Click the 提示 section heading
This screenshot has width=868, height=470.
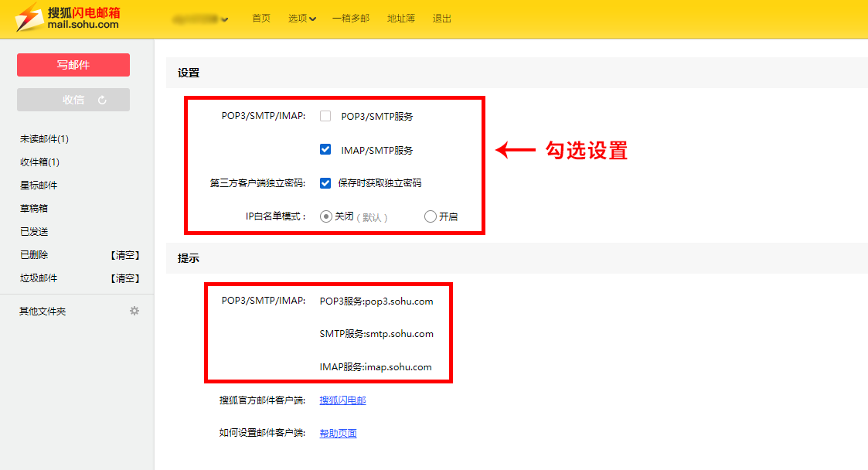point(189,258)
